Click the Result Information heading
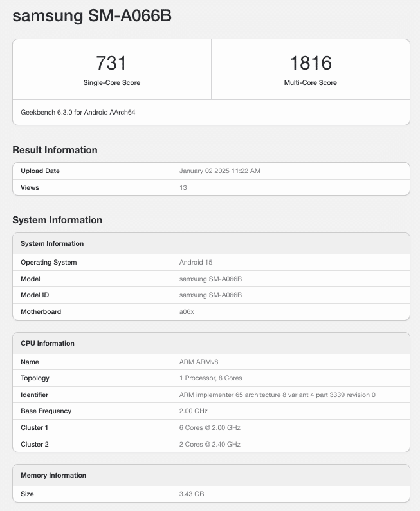420x511 pixels. [55, 150]
